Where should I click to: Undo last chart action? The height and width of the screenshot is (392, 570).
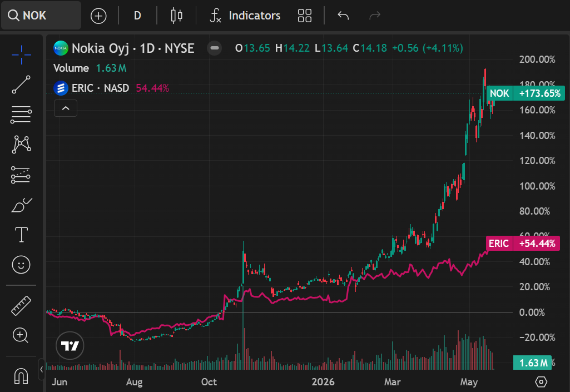343,16
